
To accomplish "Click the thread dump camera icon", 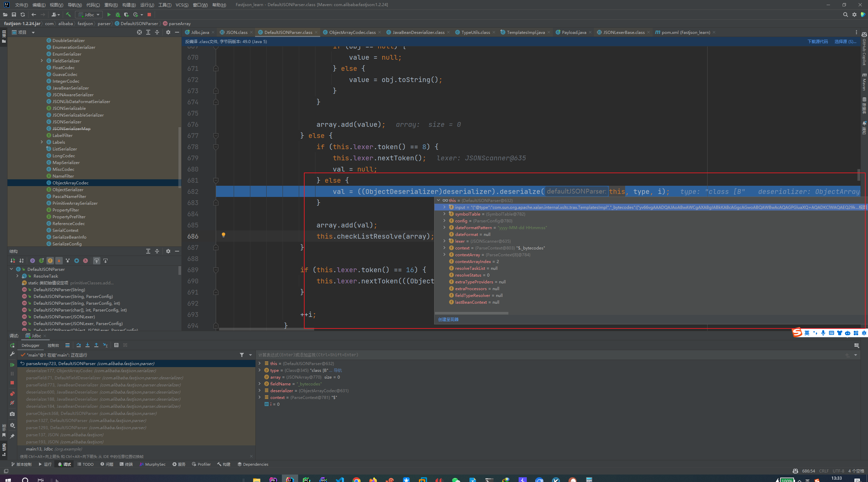I will point(12,414).
